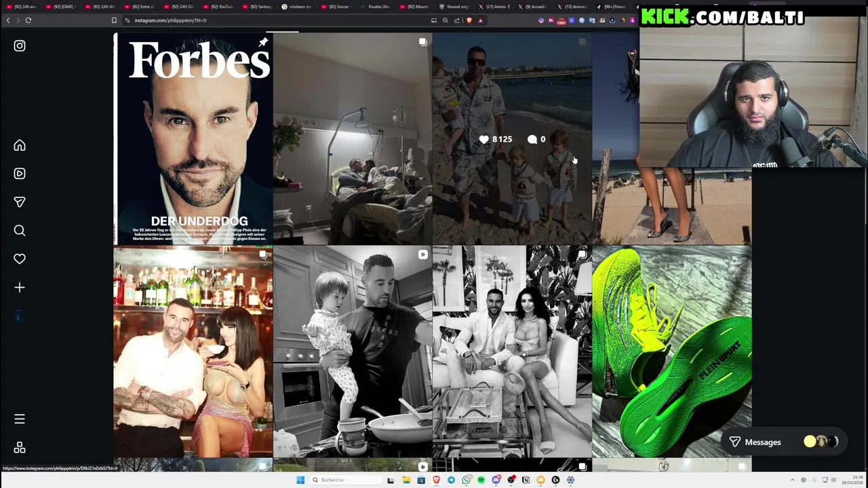Viewport: 868px width, 488px height.
Task: Open Instagram Reels from the sidebar
Action: 20,174
